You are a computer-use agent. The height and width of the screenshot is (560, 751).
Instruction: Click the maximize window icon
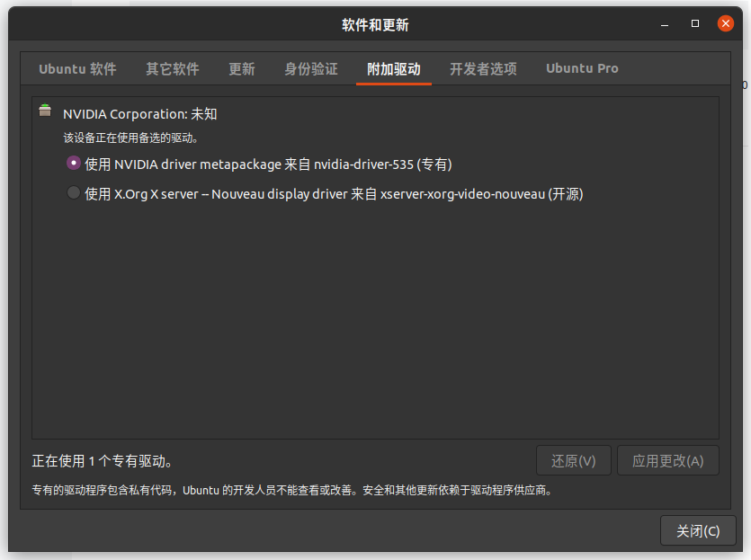[x=694, y=23]
